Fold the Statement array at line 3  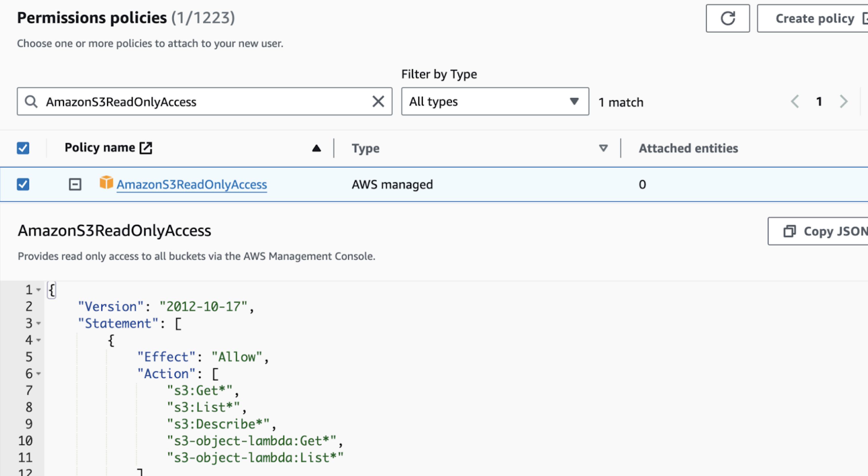38,324
